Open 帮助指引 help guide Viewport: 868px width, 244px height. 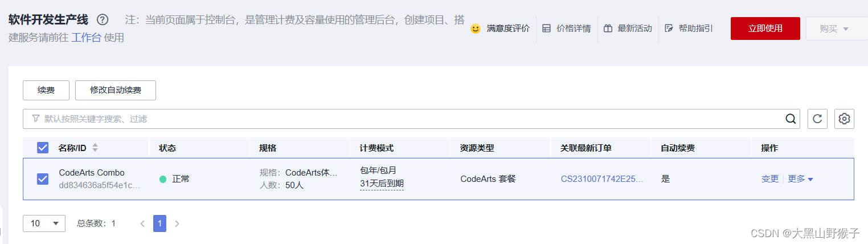[696, 29]
